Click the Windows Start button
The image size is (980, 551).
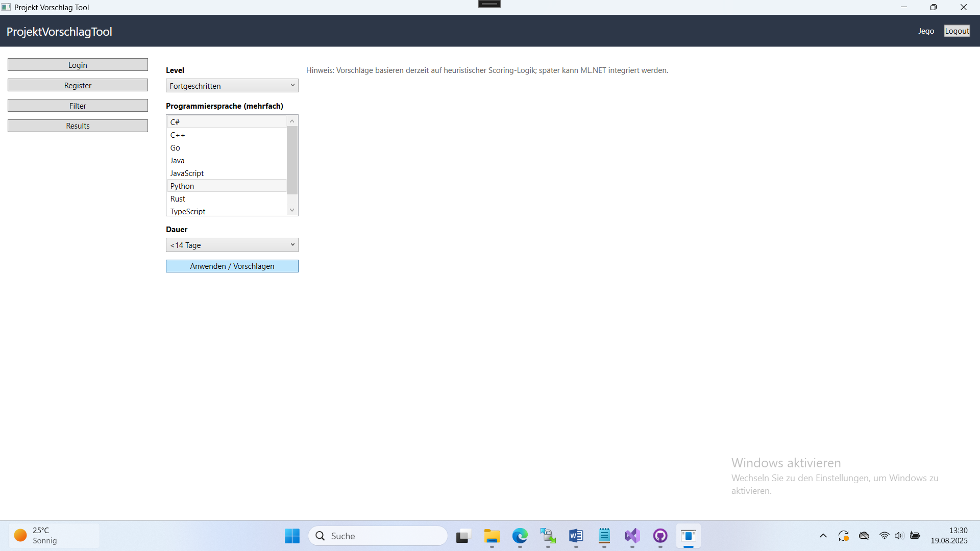pyautogui.click(x=291, y=536)
